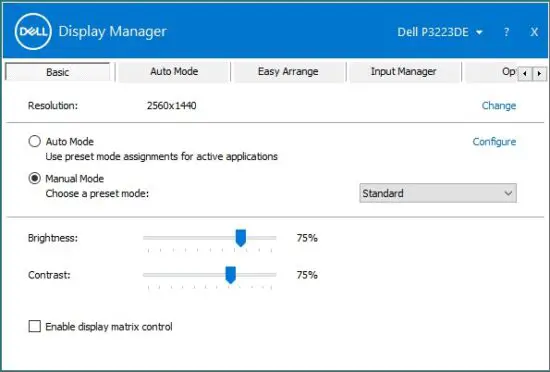Image resolution: width=550 pixels, height=372 pixels.
Task: Open the Dell P3223DE monitor dropdown
Action: tap(440, 32)
